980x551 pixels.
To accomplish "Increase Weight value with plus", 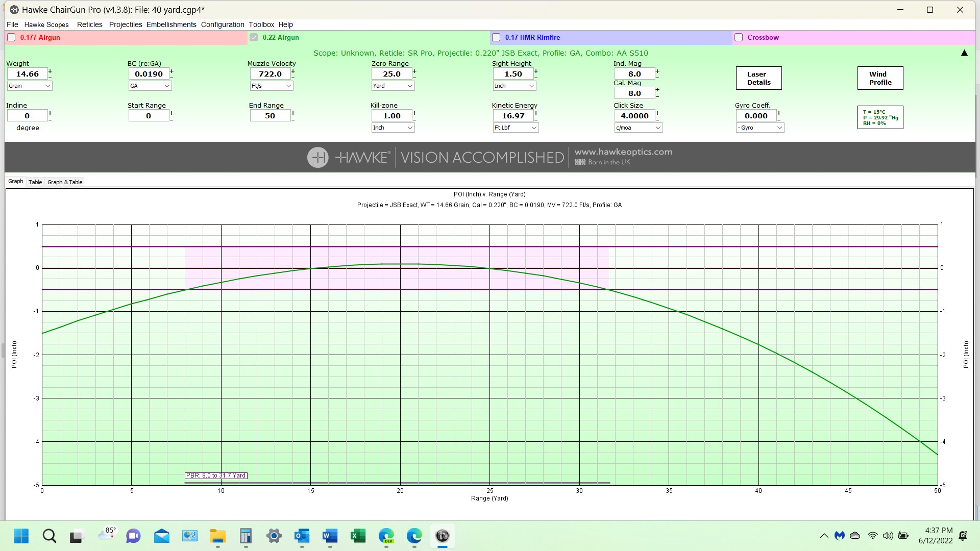I will pos(50,71).
